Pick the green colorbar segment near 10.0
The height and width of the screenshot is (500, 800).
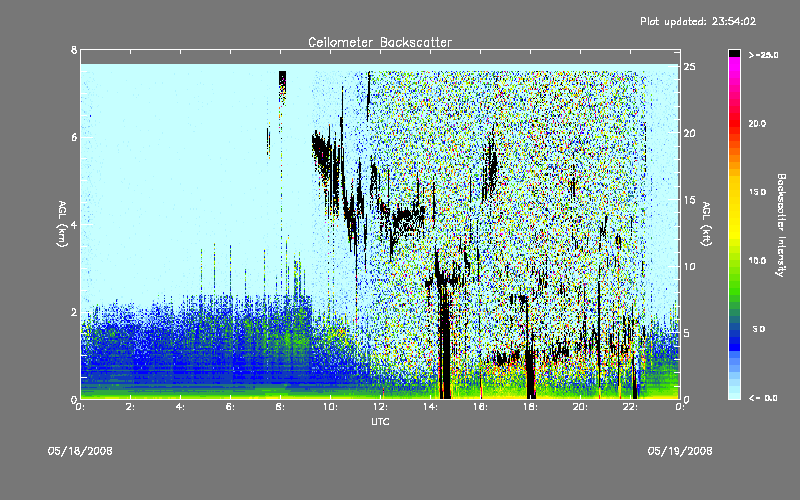734,263
